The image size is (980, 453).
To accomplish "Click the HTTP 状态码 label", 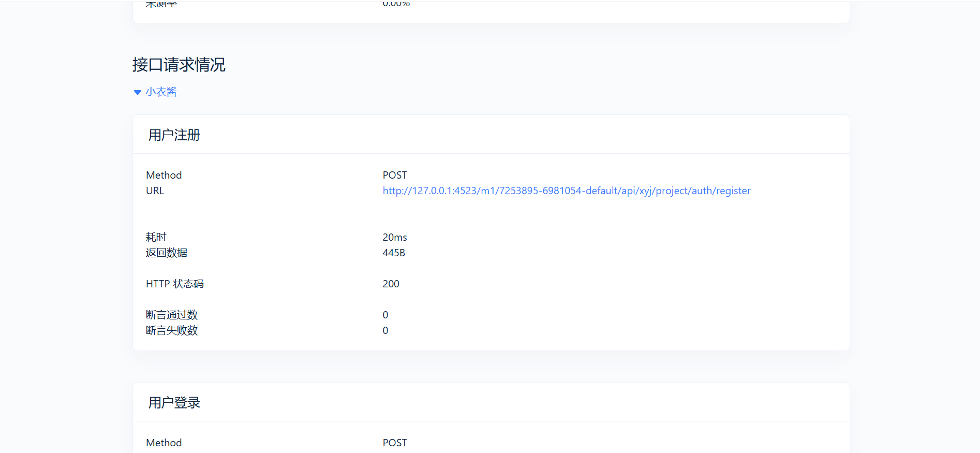I will coord(175,284).
